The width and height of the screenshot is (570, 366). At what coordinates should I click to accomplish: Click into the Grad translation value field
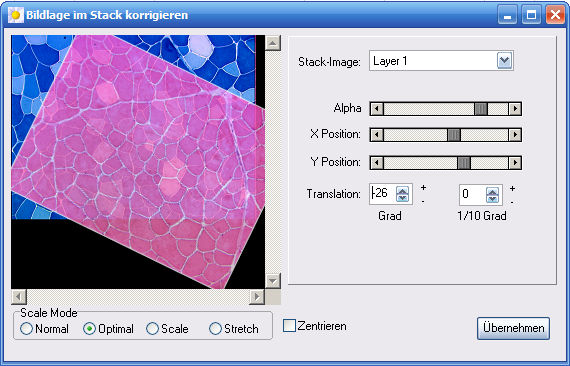(383, 193)
